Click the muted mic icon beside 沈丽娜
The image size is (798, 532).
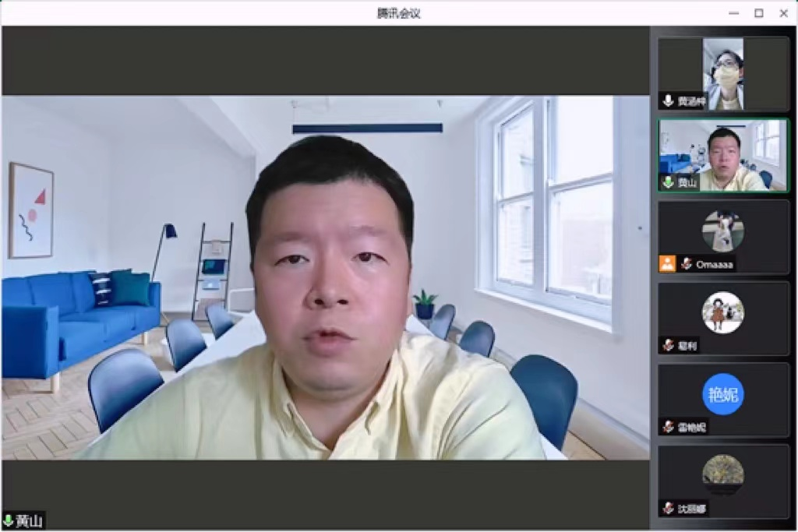tap(668, 508)
